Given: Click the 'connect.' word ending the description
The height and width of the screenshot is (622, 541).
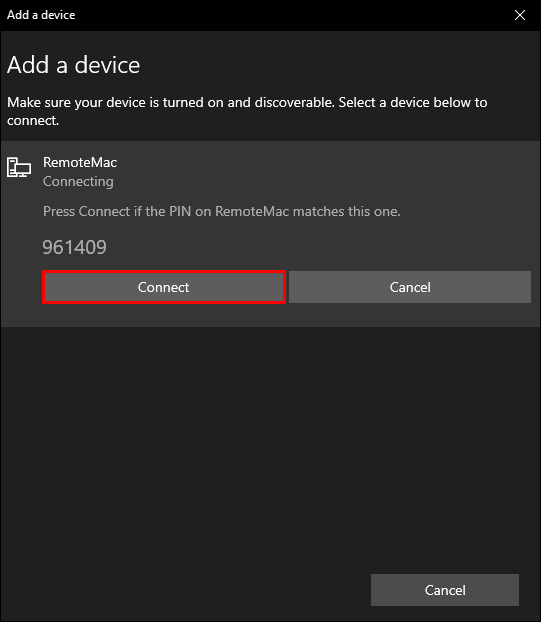Looking at the screenshot, I should pyautogui.click(x=33, y=120).
